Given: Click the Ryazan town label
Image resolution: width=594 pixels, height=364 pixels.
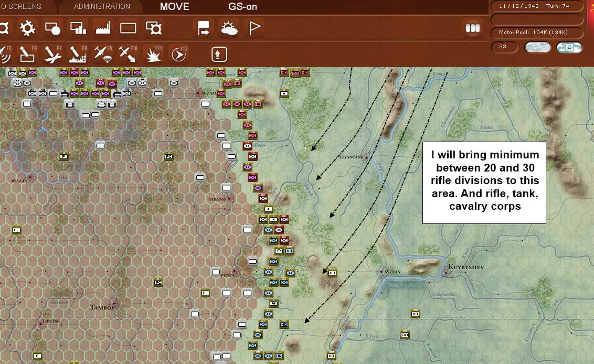Looking at the screenshot, I should point(19,181).
